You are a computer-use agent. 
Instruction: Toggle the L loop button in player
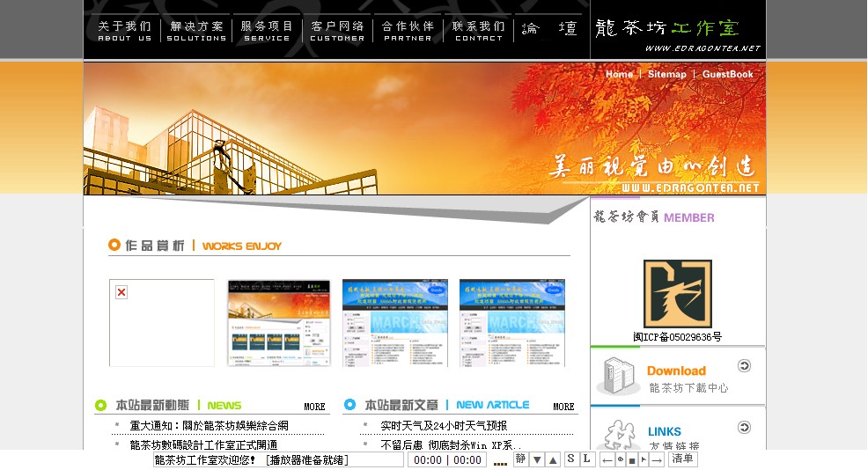586,459
